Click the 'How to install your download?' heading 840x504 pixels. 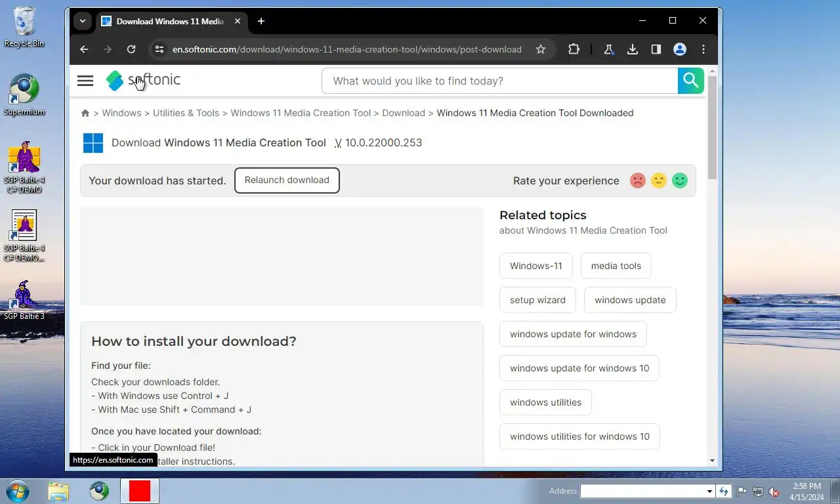click(194, 341)
